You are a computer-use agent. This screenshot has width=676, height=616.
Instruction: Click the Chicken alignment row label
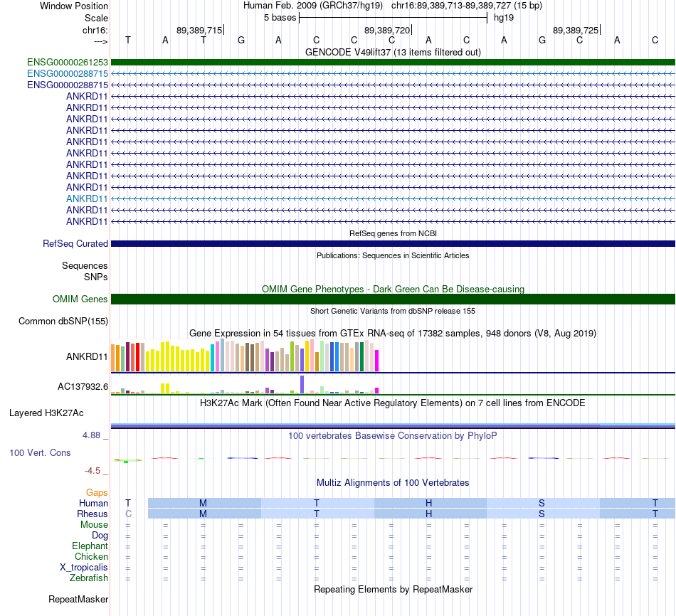(91, 557)
